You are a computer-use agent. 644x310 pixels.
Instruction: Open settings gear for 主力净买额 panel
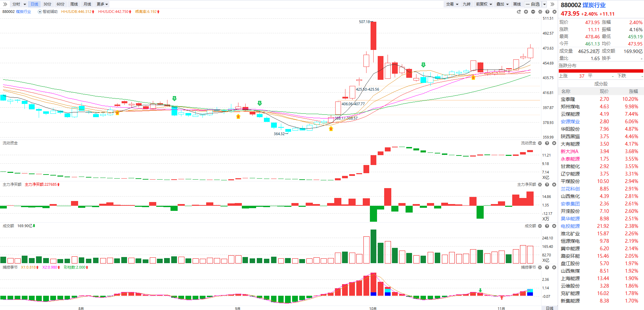(x=540, y=185)
